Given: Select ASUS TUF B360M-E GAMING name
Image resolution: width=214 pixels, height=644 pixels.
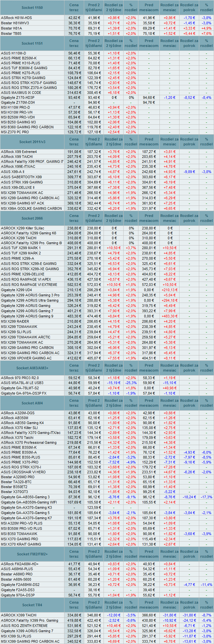Looking at the screenshot, I should click(24, 68).
